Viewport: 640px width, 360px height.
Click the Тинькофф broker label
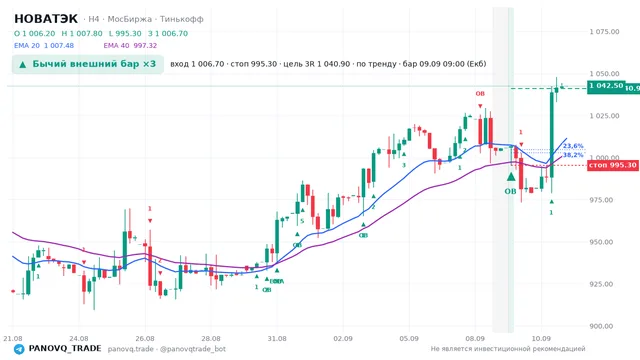tap(182, 19)
